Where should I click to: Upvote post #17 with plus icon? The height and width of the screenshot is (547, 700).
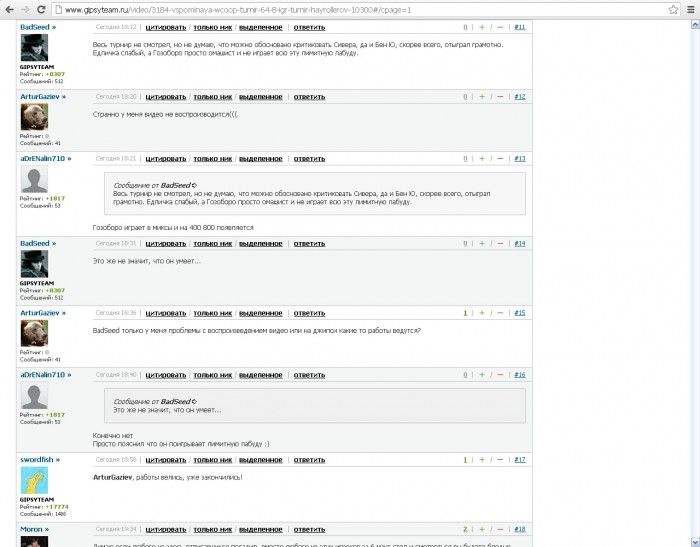482,459
